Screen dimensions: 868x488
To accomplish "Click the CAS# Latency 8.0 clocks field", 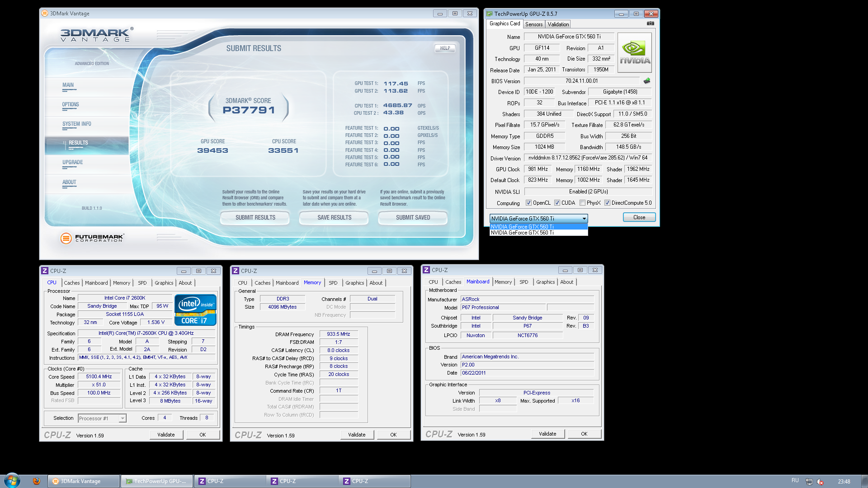I will [x=339, y=351].
